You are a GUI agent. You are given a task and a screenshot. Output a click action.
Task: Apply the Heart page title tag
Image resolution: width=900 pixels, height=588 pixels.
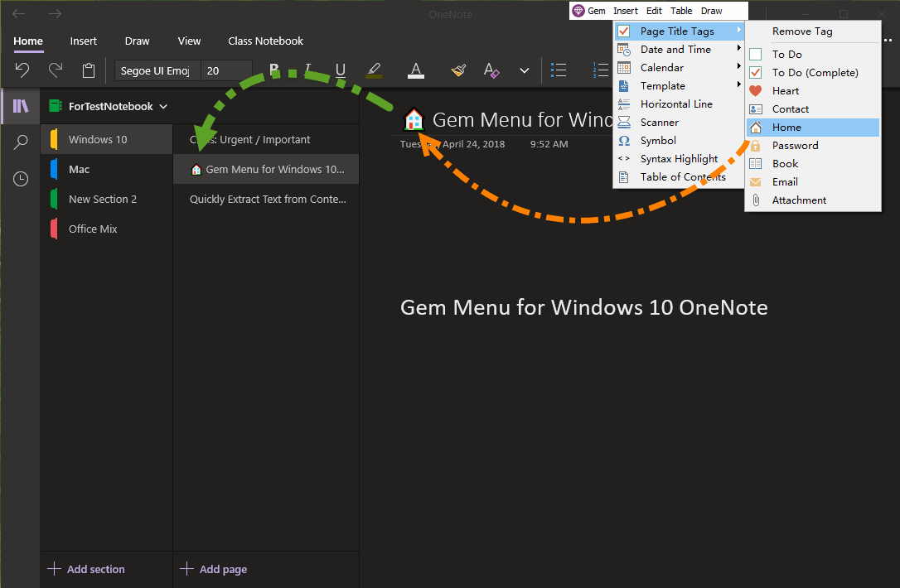(x=813, y=90)
